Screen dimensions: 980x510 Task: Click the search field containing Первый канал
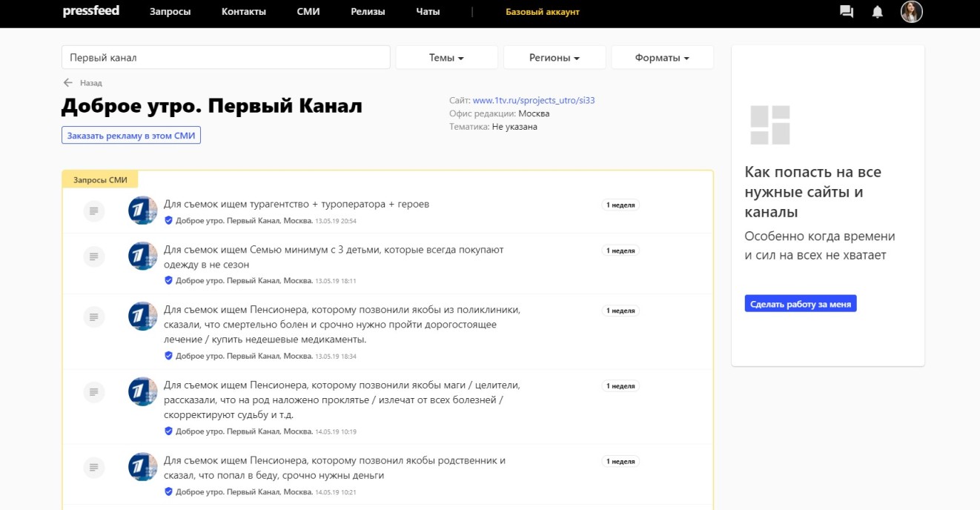pos(225,58)
